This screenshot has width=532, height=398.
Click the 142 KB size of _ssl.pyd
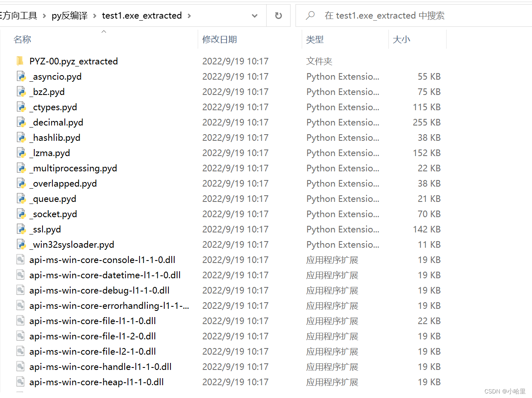click(427, 229)
